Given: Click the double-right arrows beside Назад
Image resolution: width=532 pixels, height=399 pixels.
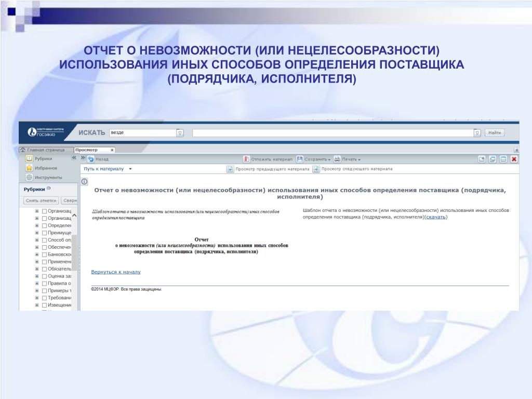Looking at the screenshot, I should coord(83,158).
